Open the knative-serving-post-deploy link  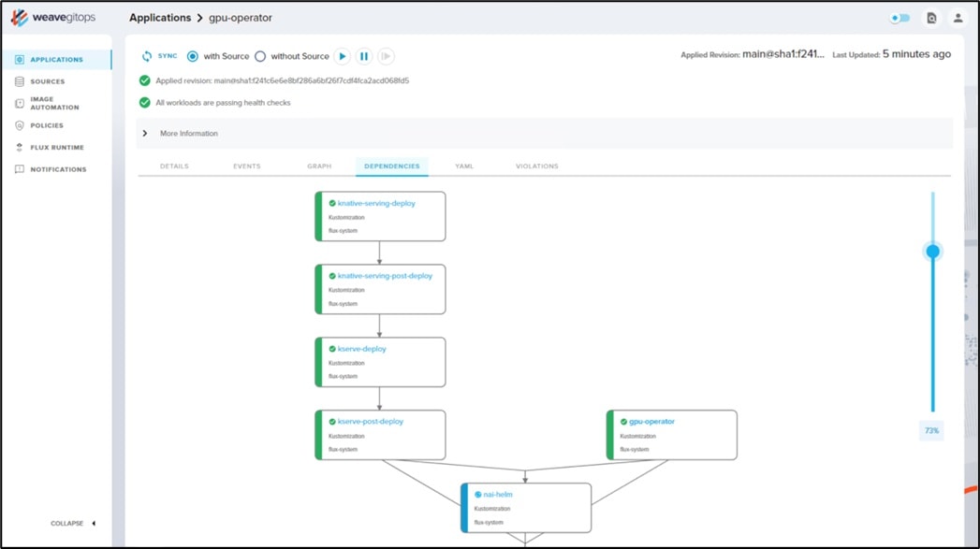click(x=385, y=276)
